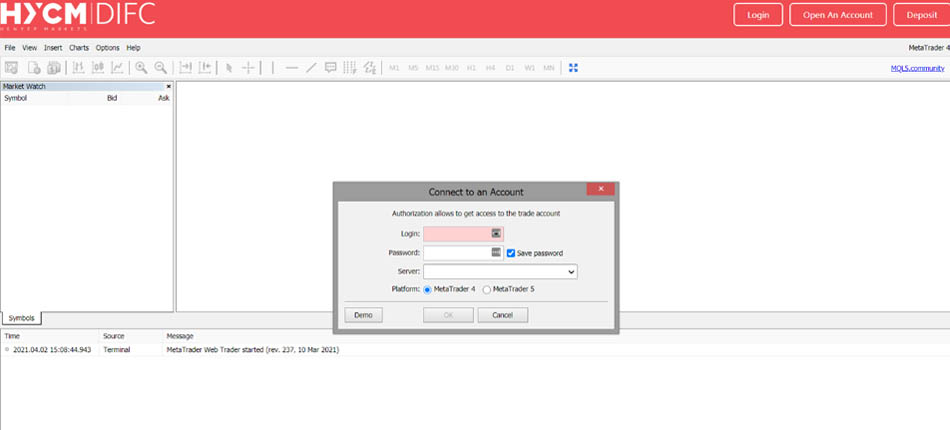Toggle Auto Scroll chart icon
950x430 pixels.
(x=185, y=68)
